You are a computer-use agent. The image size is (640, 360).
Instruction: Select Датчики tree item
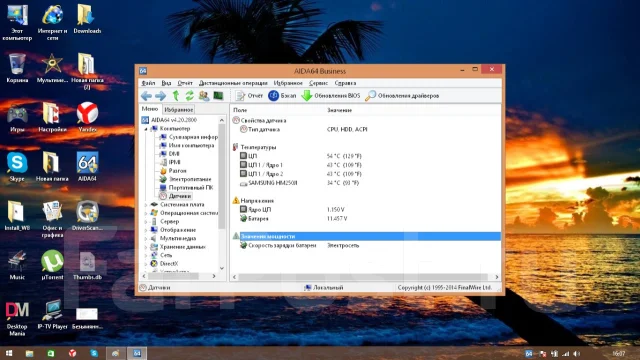(176, 196)
